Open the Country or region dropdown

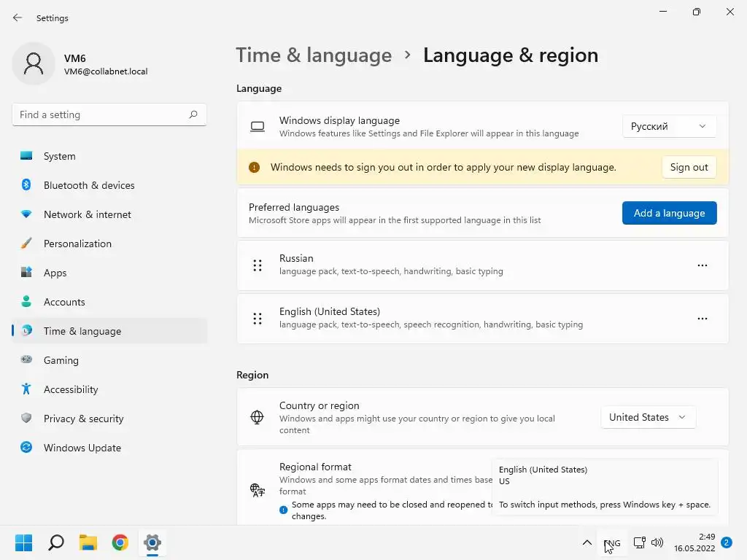648,417
